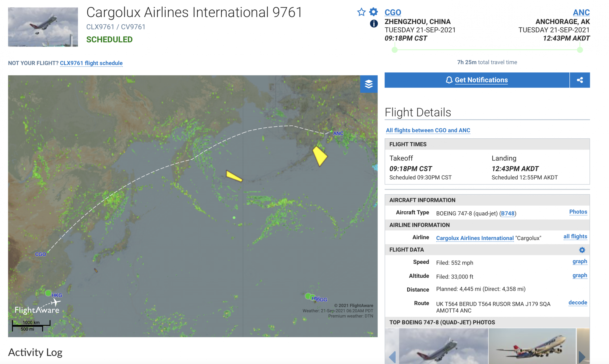Image resolution: width=609 pixels, height=364 pixels.
Task: Open flight settings gear near title
Action: pyautogui.click(x=374, y=12)
